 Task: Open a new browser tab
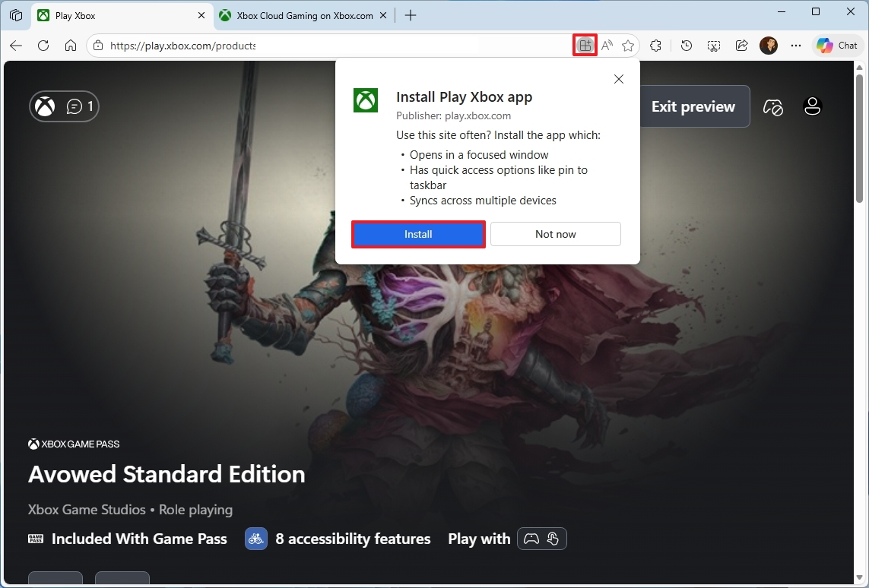click(x=410, y=15)
